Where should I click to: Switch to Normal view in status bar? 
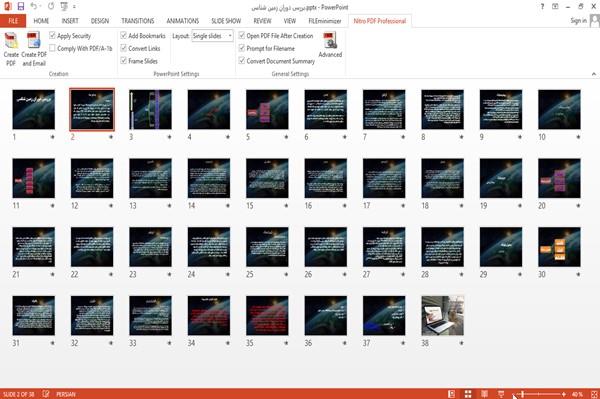pyautogui.click(x=452, y=394)
